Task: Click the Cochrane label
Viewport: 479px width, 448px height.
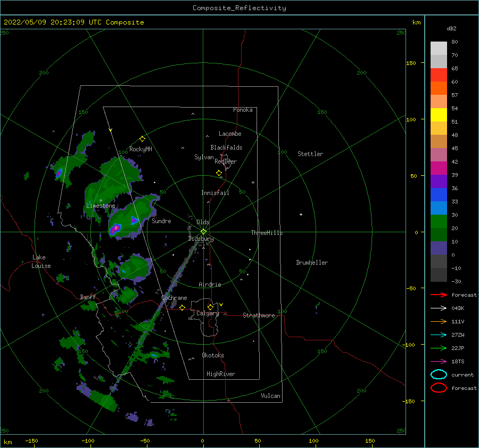Action: 174,298
